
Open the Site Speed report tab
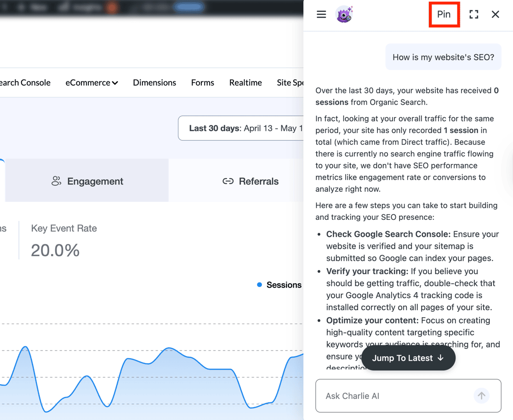[290, 83]
